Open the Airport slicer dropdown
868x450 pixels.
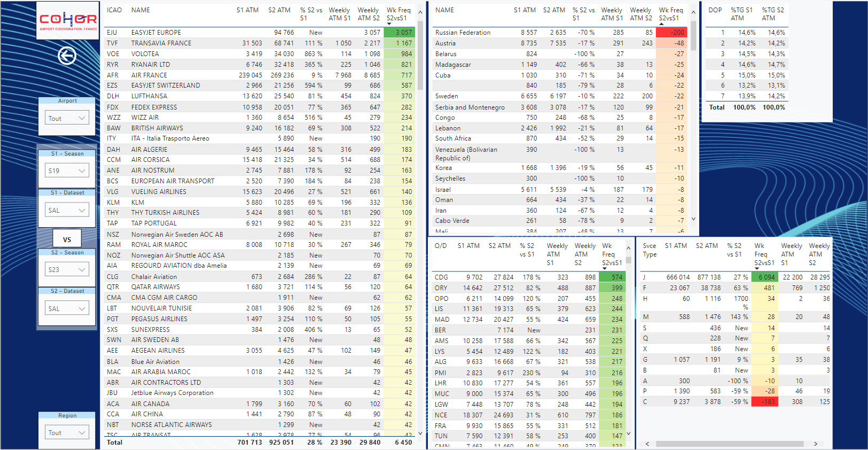click(67, 118)
